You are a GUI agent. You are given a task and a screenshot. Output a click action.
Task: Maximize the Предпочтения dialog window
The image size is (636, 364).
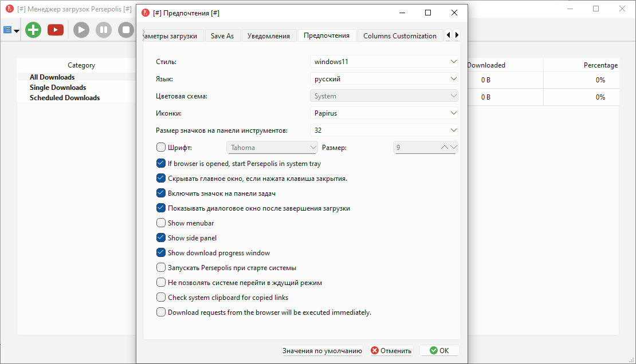coord(428,13)
